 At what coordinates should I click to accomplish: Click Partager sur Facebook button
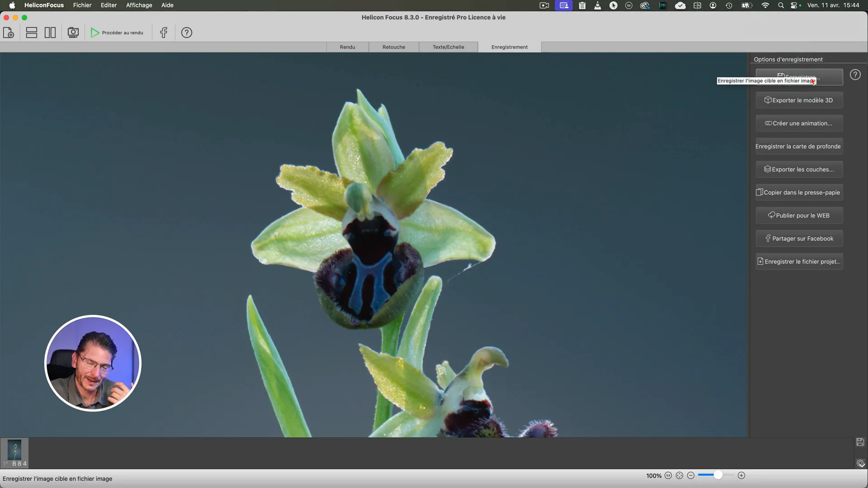tap(799, 239)
